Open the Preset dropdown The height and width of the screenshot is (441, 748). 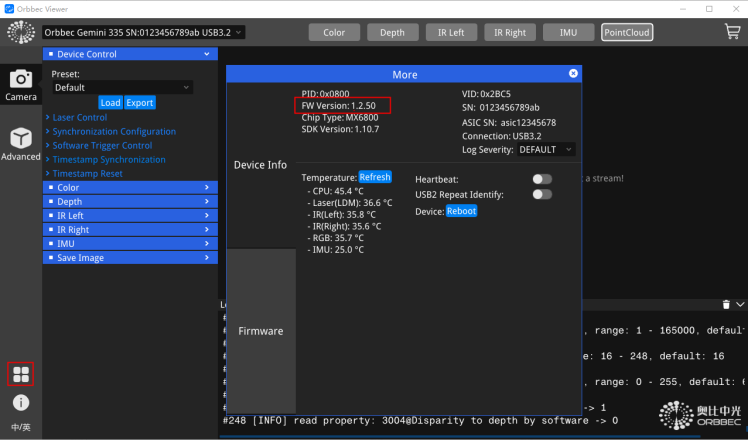(122, 87)
